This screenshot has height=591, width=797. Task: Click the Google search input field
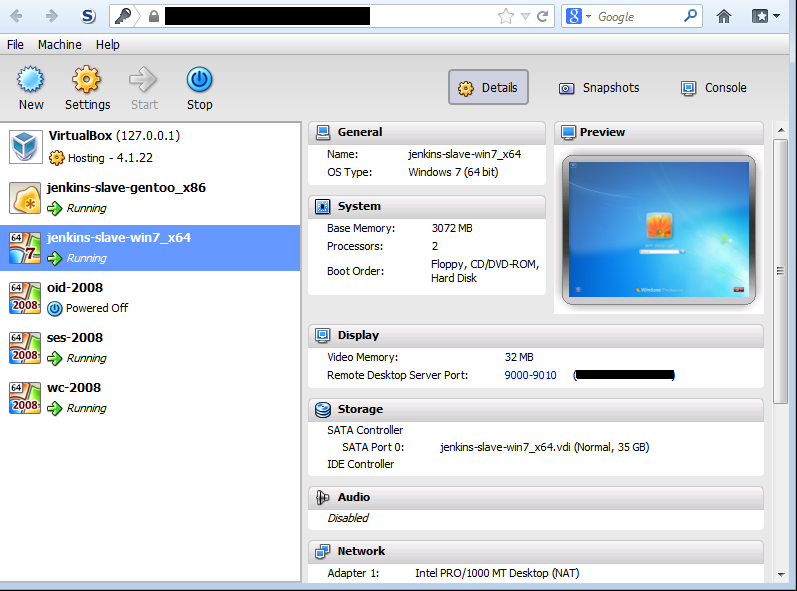pyautogui.click(x=636, y=17)
